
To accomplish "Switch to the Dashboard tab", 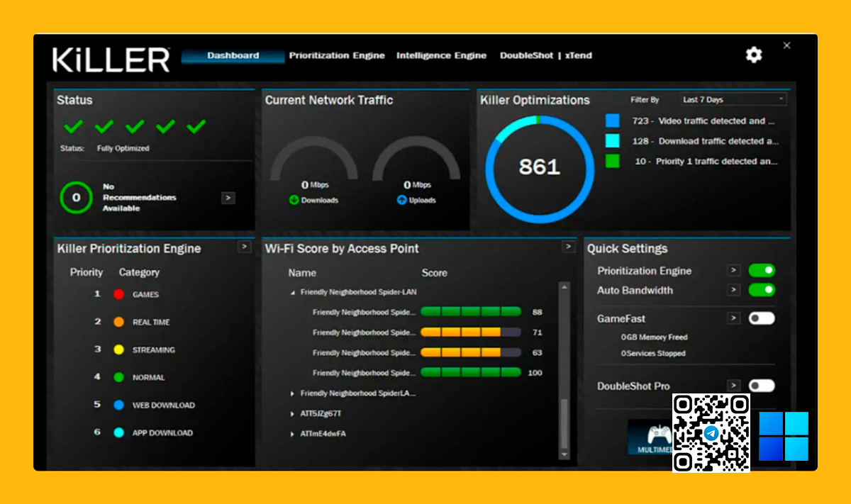I will (233, 55).
